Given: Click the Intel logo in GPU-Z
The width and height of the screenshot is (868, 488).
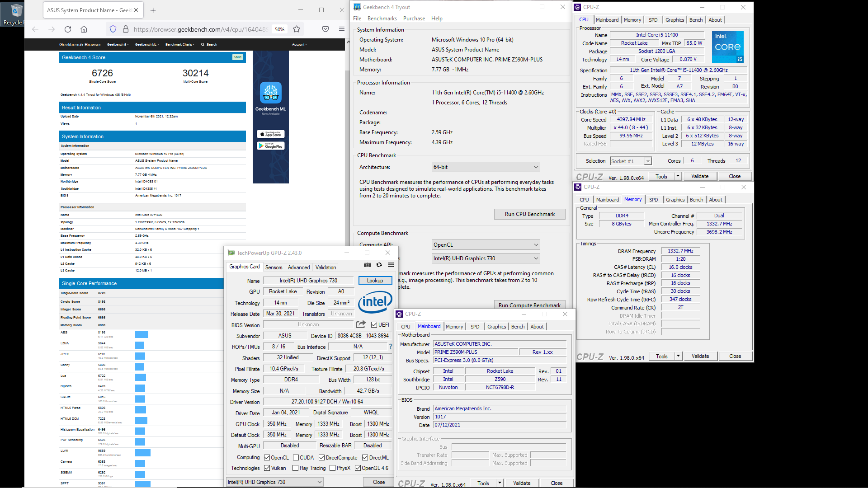Looking at the screenshot, I should (375, 302).
